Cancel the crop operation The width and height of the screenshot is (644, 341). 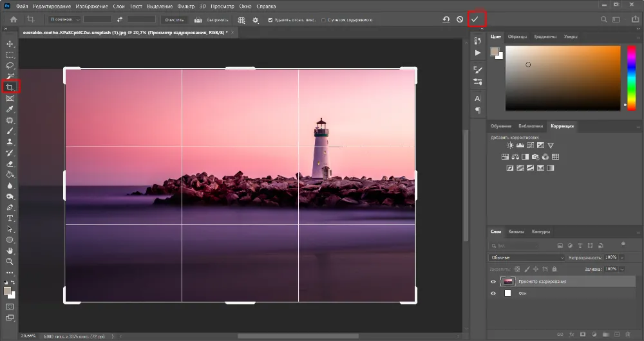[460, 19]
